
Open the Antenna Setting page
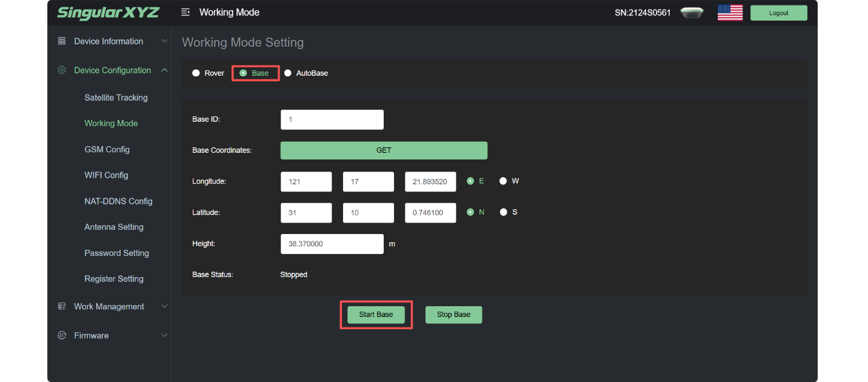click(x=114, y=227)
